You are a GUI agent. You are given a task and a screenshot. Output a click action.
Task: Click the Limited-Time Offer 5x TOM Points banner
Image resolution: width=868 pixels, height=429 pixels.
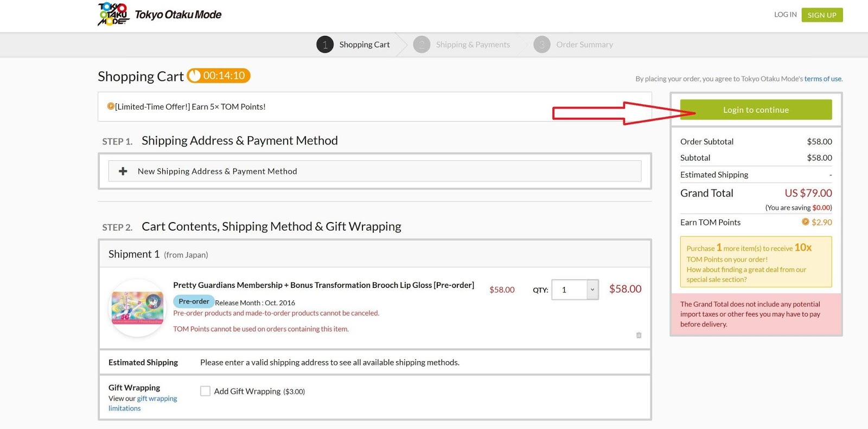(375, 106)
